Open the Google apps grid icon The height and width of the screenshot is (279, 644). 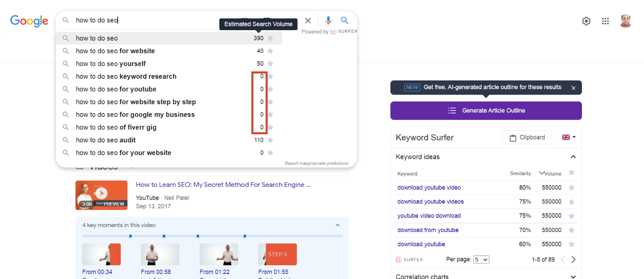pos(605,21)
